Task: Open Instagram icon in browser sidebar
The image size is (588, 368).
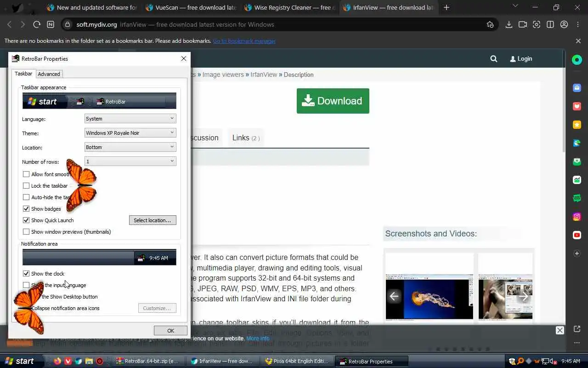Action: [577, 217]
